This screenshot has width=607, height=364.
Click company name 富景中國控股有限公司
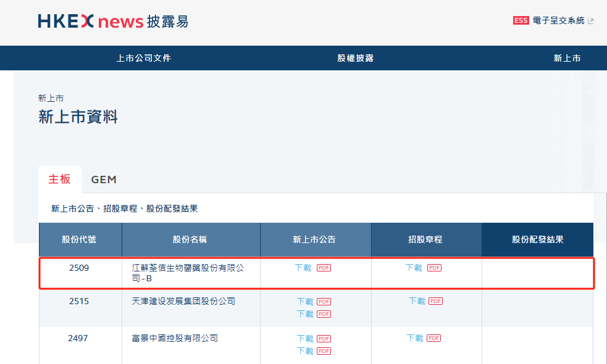[175, 338]
